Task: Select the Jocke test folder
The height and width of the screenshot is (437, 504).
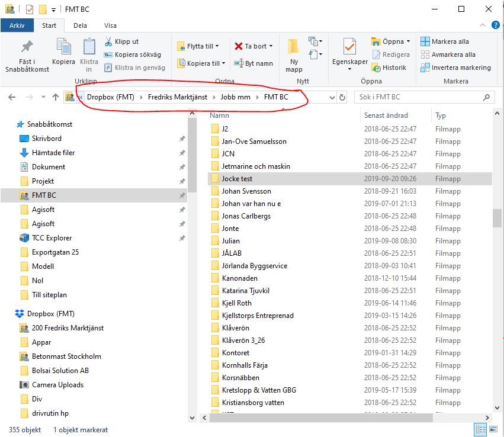Action: coord(350,179)
